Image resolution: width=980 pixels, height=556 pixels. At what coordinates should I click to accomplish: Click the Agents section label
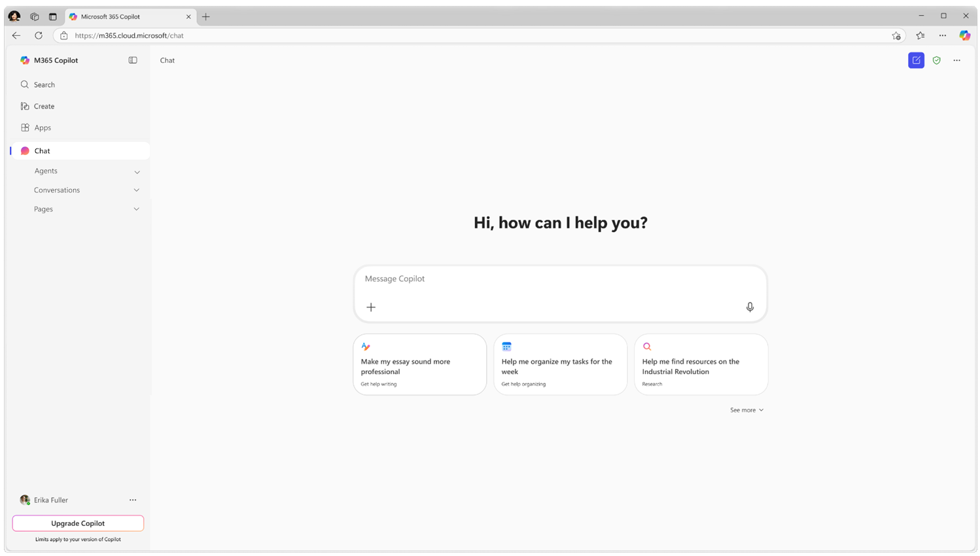tap(46, 171)
